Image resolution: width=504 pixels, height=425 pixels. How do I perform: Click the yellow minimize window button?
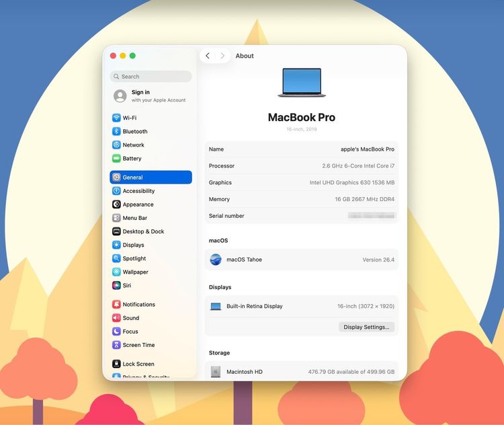point(123,56)
